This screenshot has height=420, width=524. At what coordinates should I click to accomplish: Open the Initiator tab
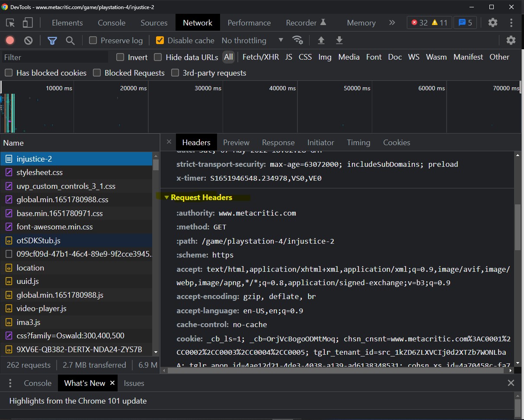pyautogui.click(x=321, y=142)
